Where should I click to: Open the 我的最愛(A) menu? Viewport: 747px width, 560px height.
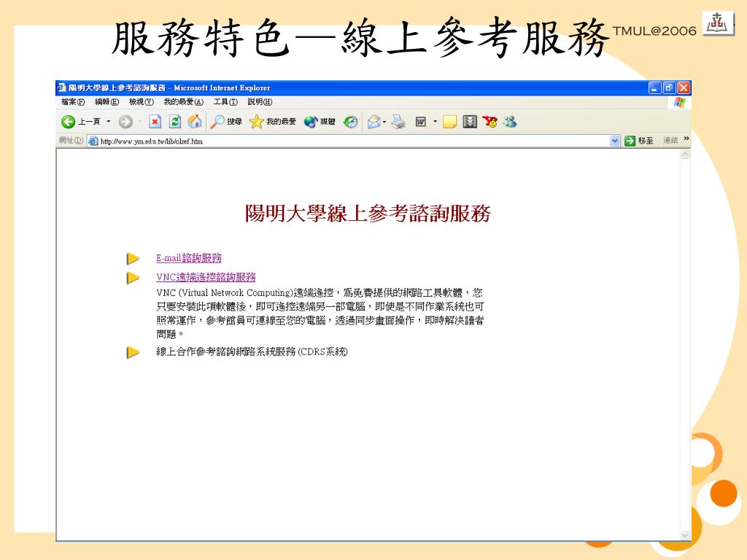coord(183,102)
